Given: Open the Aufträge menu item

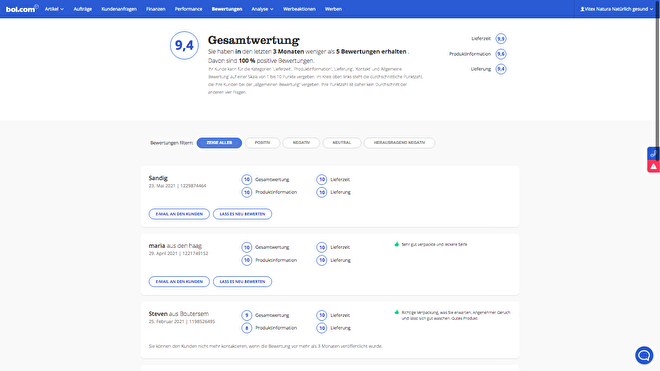Looking at the screenshot, I should pos(82,9).
